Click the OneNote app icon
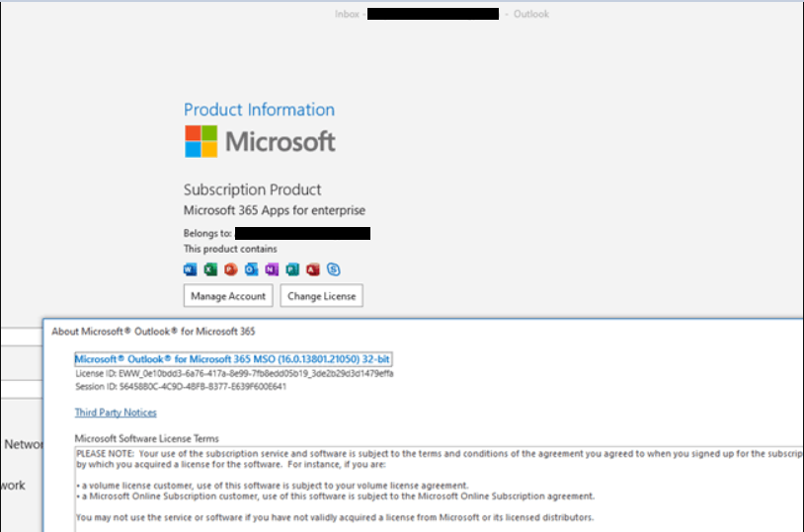Screen dimensions: 804x532 point(272,269)
